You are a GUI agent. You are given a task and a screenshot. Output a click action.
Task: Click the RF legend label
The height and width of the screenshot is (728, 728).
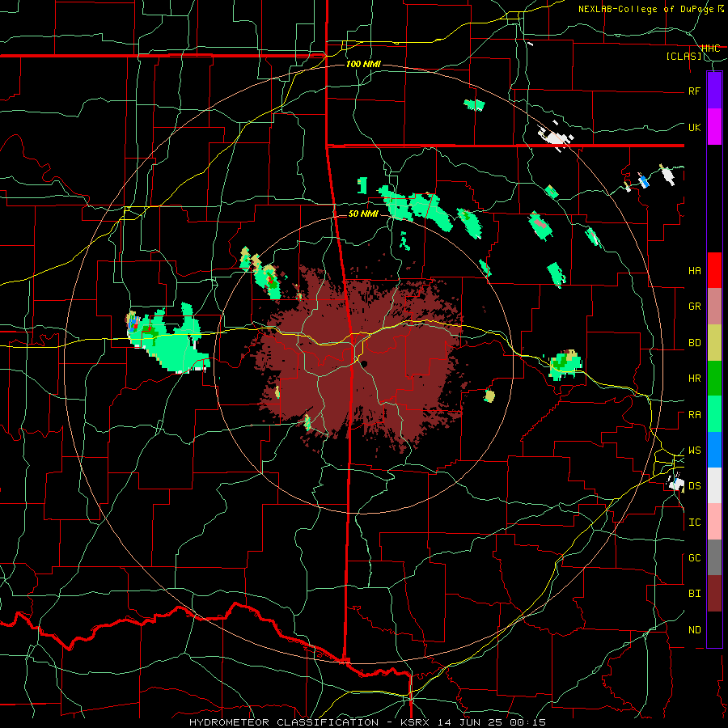tap(695, 91)
